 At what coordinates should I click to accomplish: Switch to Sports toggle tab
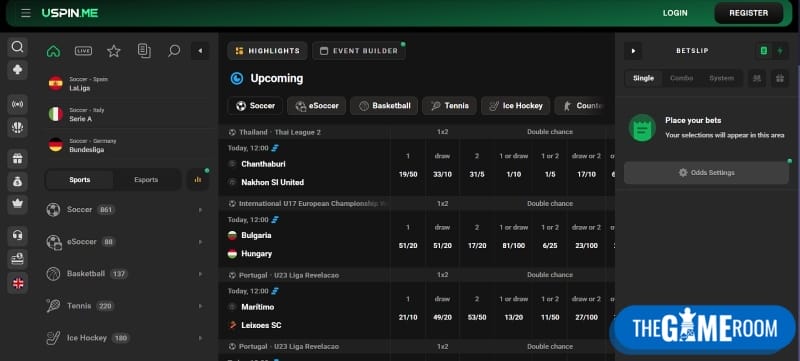80,179
